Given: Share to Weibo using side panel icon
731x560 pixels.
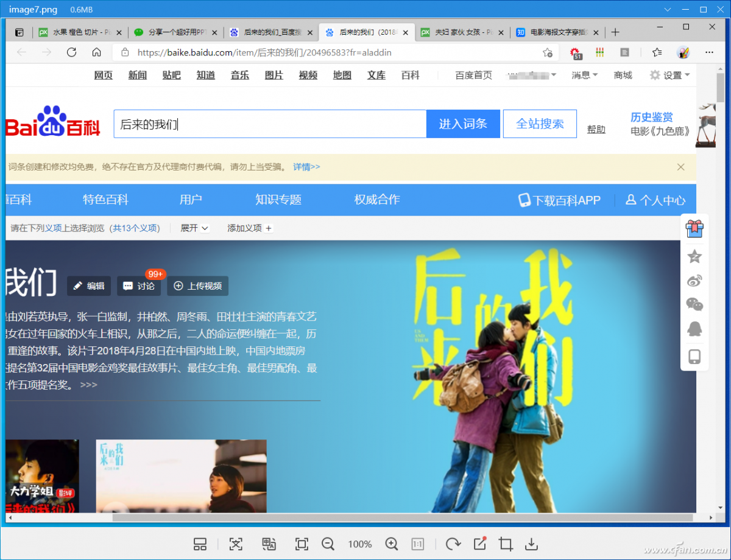Looking at the screenshot, I should (694, 281).
